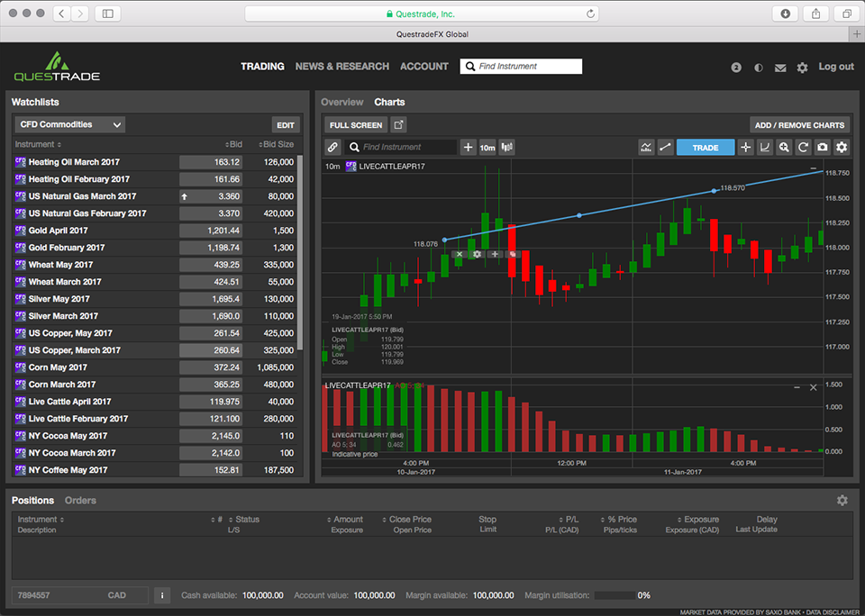
Task: Sort positions by P/L column
Action: pyautogui.click(x=569, y=520)
